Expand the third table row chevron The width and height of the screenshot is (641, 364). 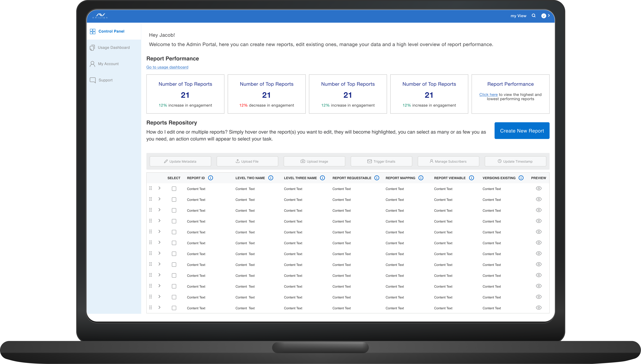click(x=159, y=210)
